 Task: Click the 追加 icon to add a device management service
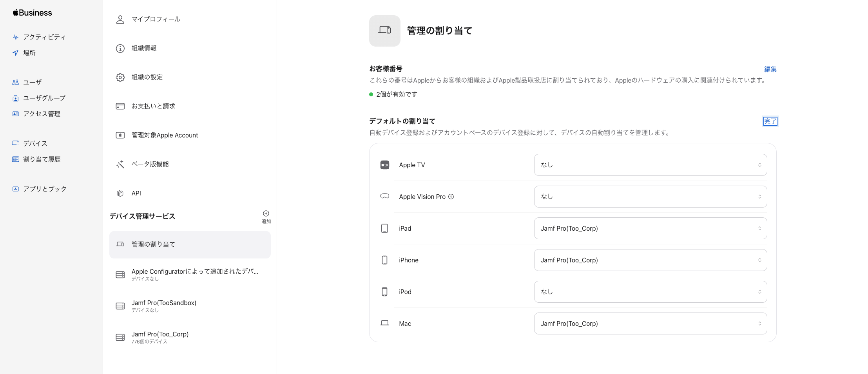(266, 213)
